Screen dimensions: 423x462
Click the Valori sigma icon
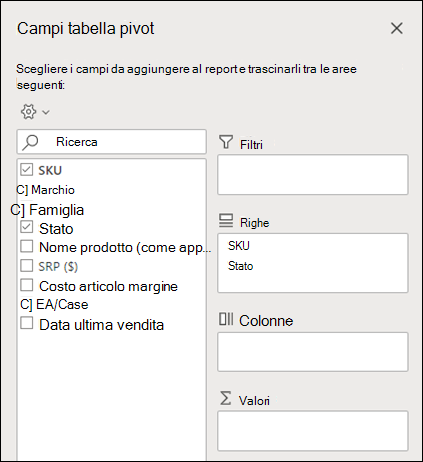226,398
